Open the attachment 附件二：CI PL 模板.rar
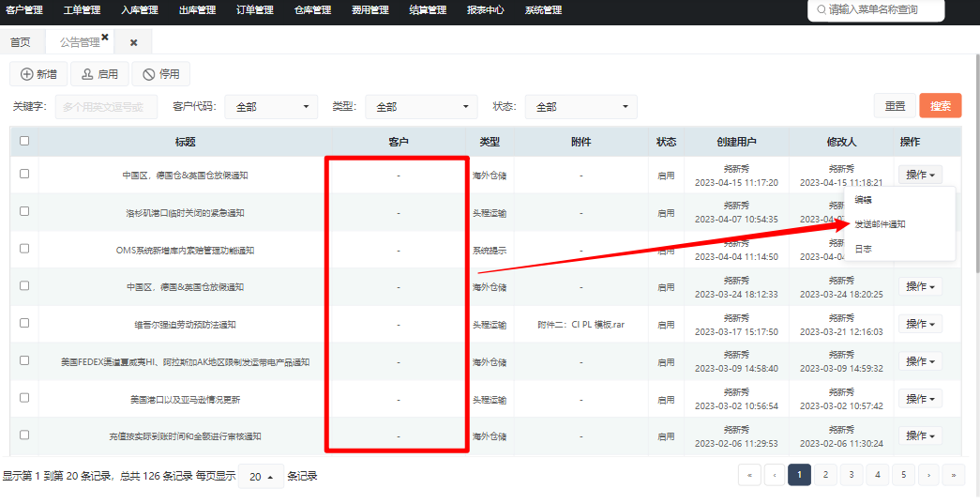The height and width of the screenshot is (504, 980). (580, 325)
